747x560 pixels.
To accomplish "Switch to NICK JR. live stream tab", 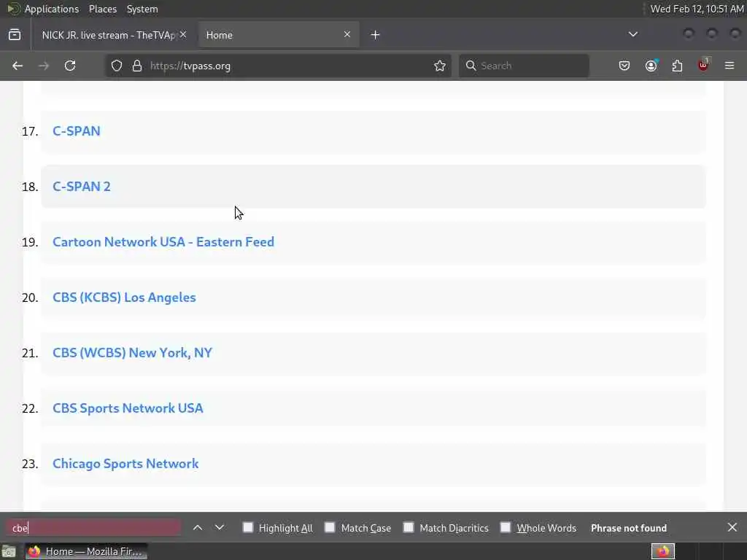I will 111,35.
